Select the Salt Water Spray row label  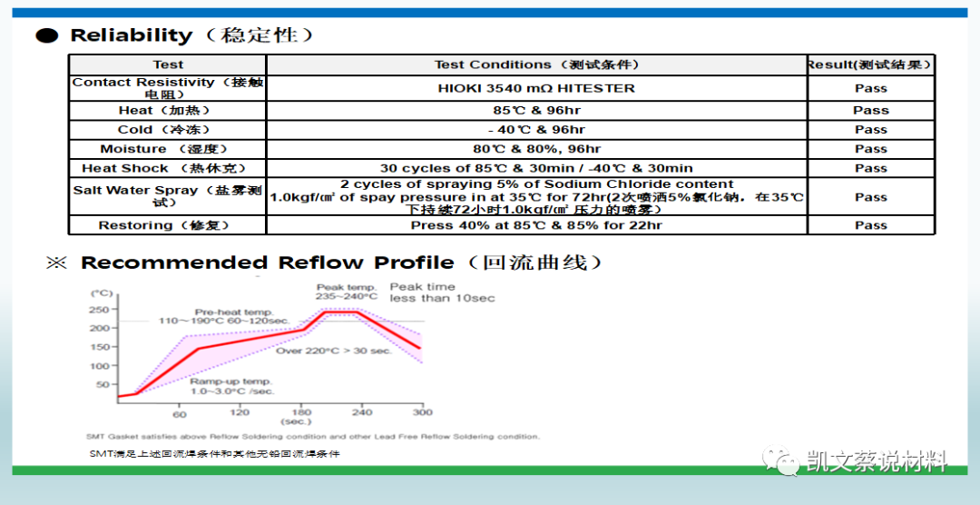click(x=168, y=196)
